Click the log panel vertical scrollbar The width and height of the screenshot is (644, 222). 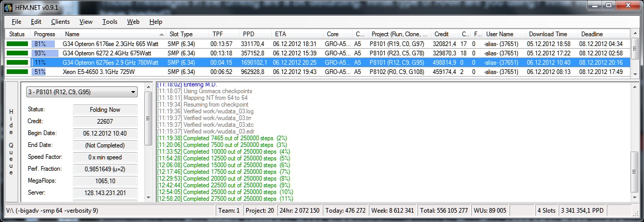coord(634,142)
